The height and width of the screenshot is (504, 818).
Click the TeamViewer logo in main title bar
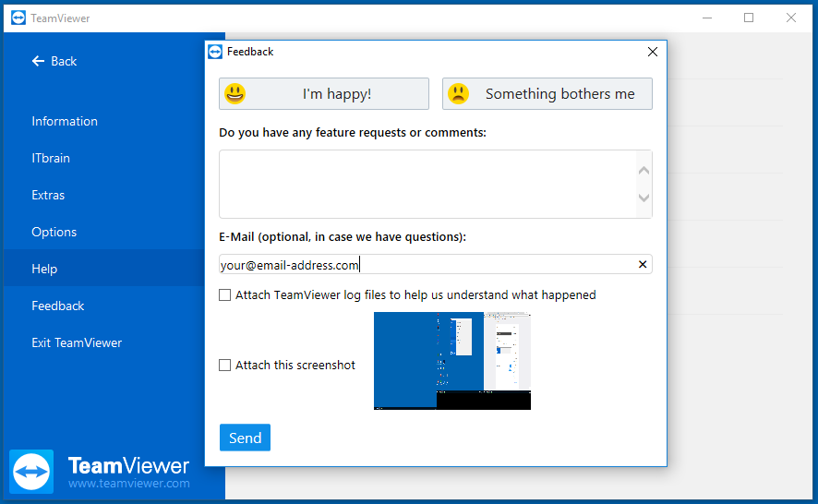click(18, 18)
